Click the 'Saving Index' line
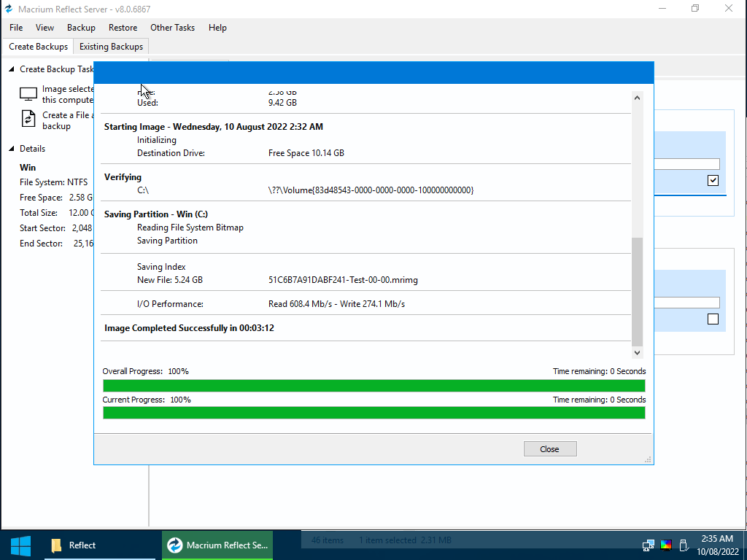This screenshot has width=747, height=560. [161, 267]
